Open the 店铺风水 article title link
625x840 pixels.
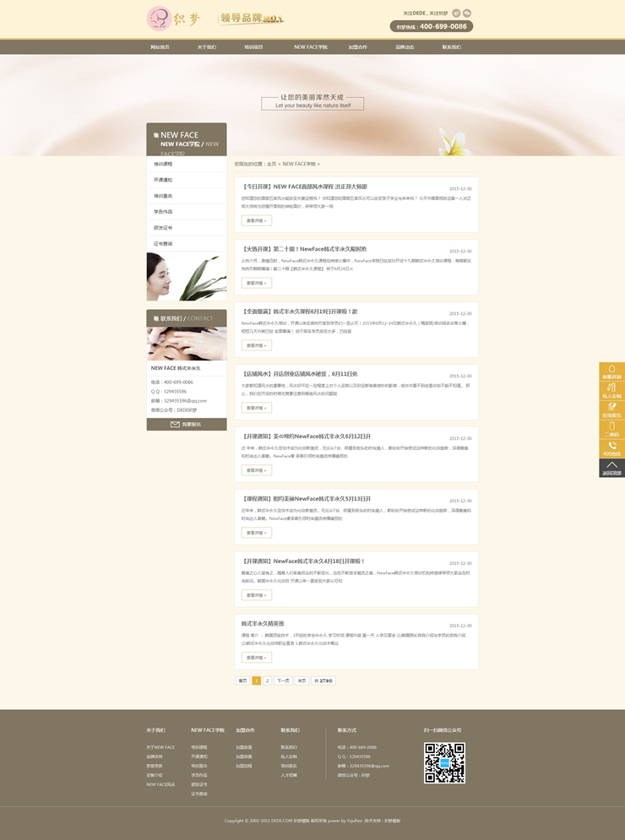pos(300,373)
